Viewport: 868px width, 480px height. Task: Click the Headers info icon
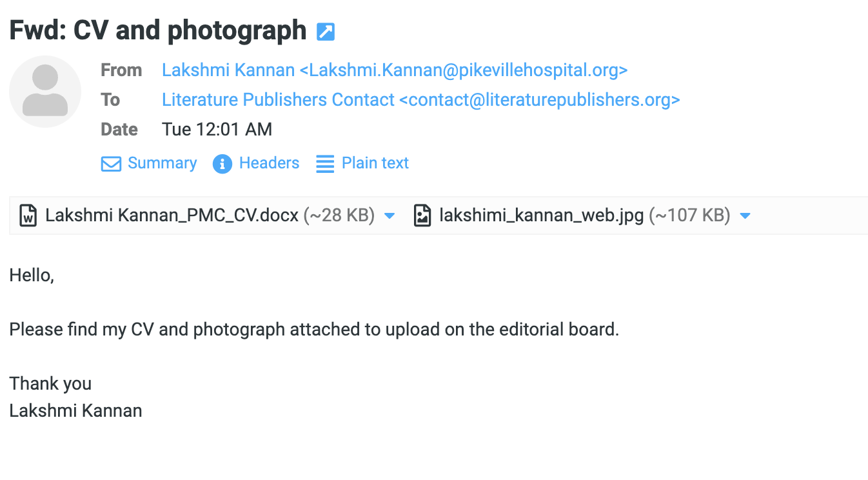click(x=222, y=164)
